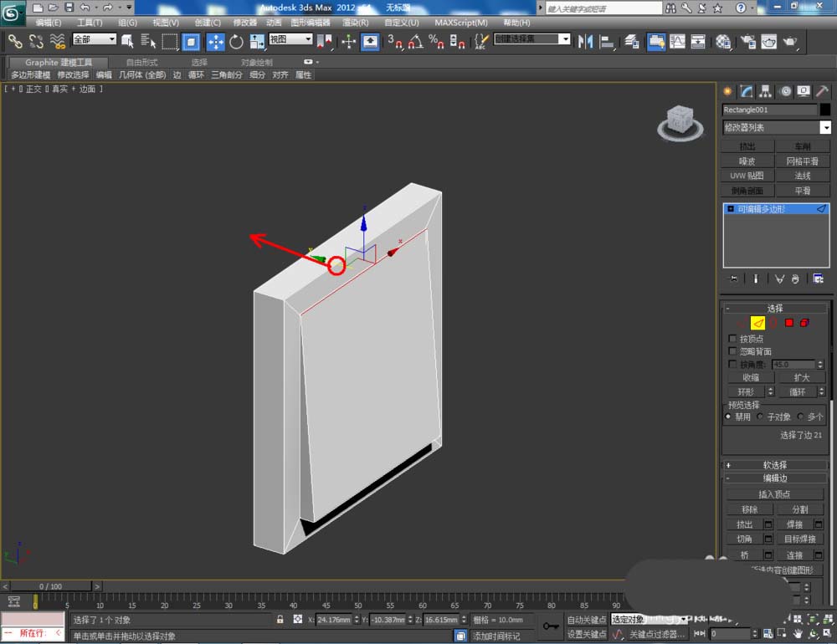Switch to the Utilities command panel
Image resolution: width=837 pixels, height=644 pixels.
point(822,91)
